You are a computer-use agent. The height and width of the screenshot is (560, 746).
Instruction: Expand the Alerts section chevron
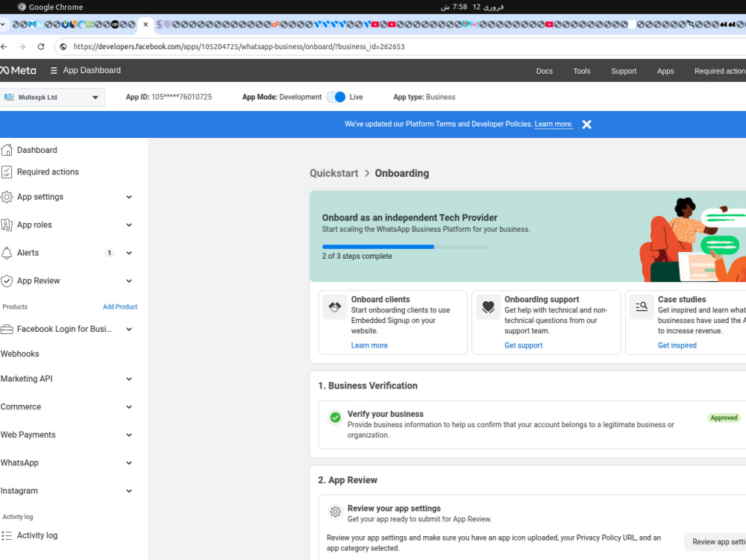point(129,253)
